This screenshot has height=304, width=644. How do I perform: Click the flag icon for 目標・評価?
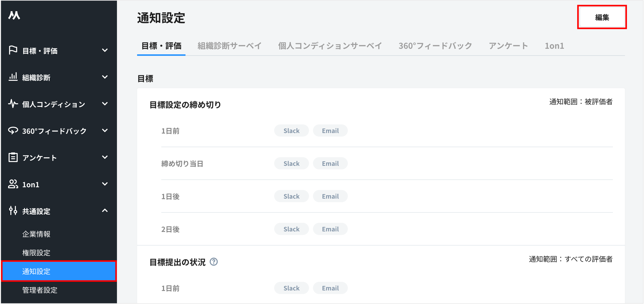pos(13,50)
